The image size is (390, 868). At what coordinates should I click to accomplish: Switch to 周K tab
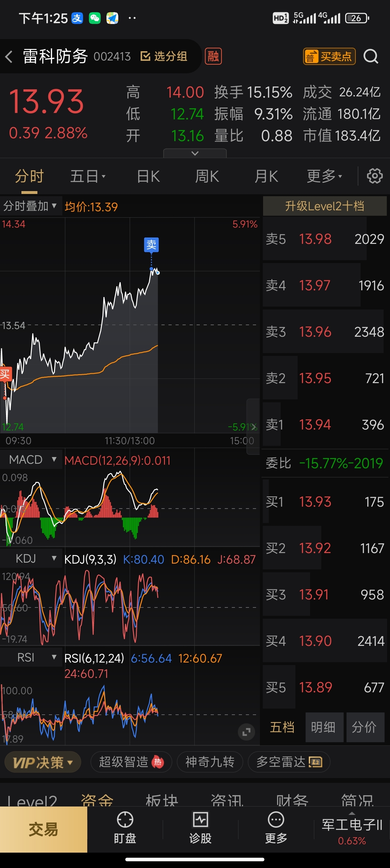pos(207,176)
